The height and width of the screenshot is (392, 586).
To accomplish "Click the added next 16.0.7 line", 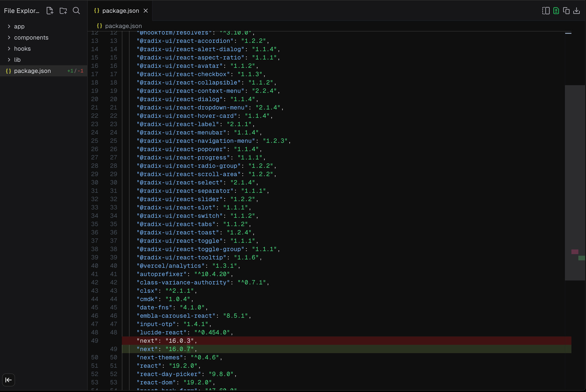I will [166, 349].
